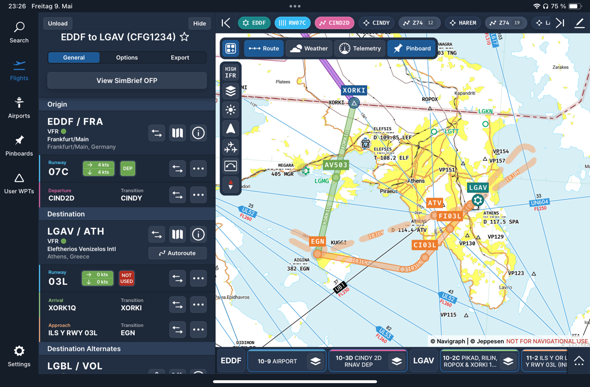Click the traffic airplanes map icon

[231, 147]
